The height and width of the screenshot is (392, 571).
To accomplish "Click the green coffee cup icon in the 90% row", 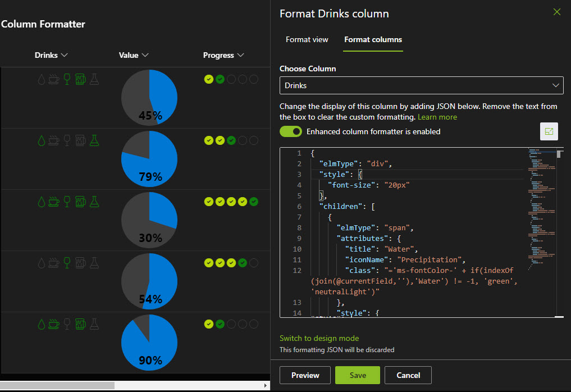I will tap(54, 324).
